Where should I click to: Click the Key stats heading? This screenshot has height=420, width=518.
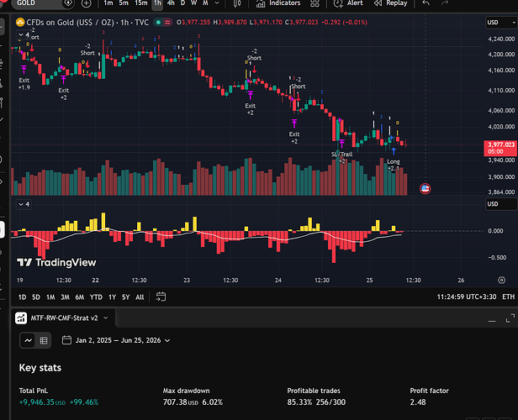(x=40, y=368)
